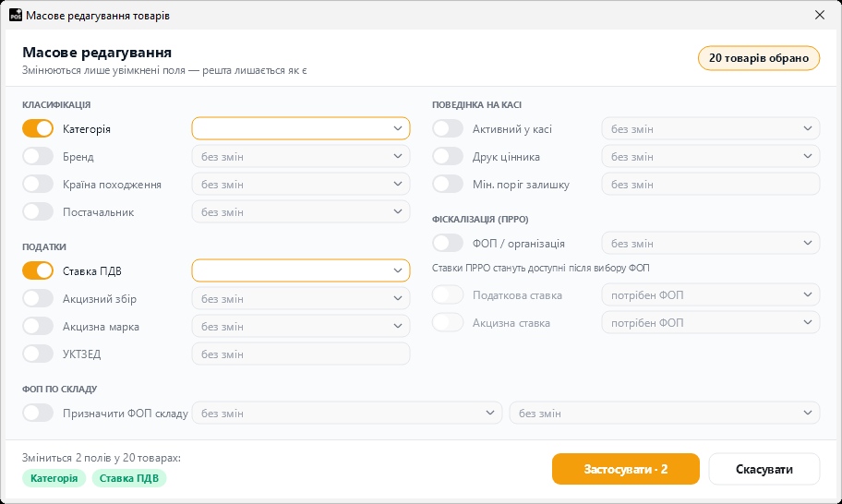Expand the Країна походження dropdown
The width and height of the screenshot is (842, 504).
click(301, 184)
